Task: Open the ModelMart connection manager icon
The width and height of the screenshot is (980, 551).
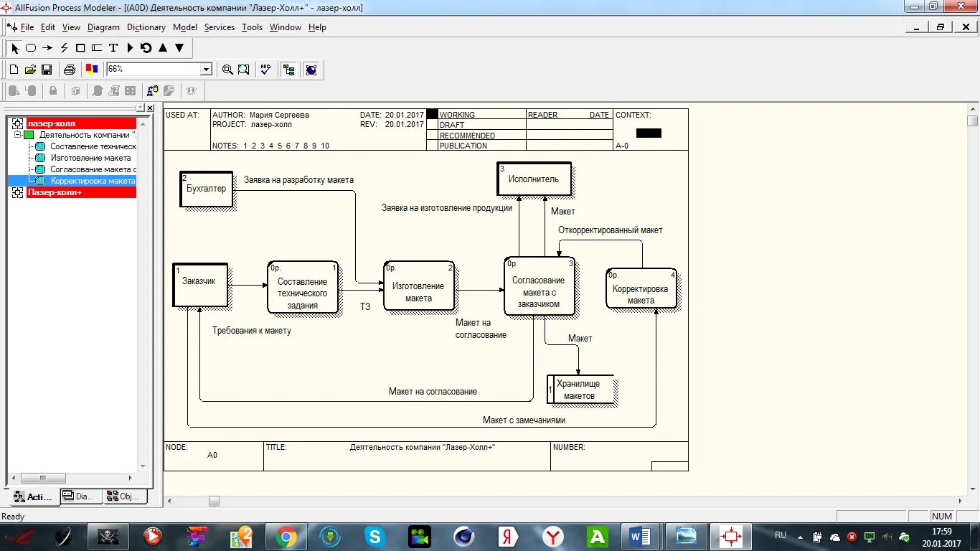Action: point(153,91)
